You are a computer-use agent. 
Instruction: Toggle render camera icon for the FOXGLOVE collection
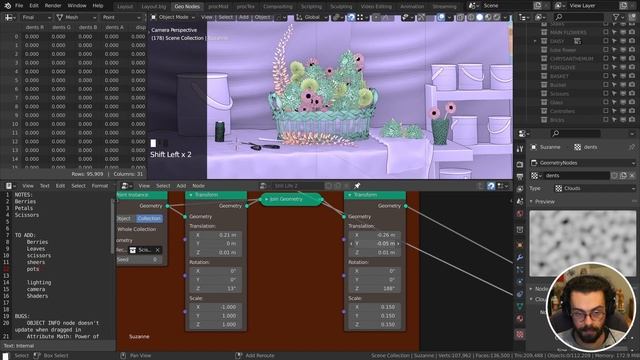(632, 67)
